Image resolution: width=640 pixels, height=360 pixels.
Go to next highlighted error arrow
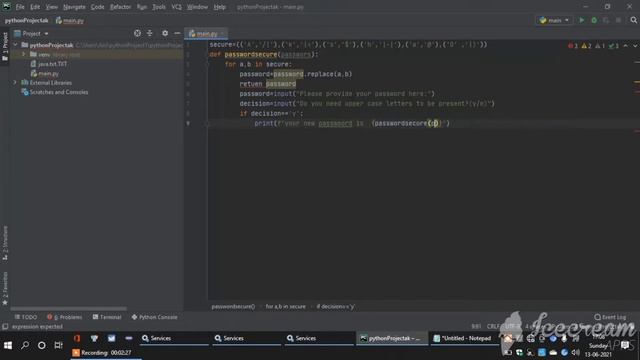pos(635,46)
